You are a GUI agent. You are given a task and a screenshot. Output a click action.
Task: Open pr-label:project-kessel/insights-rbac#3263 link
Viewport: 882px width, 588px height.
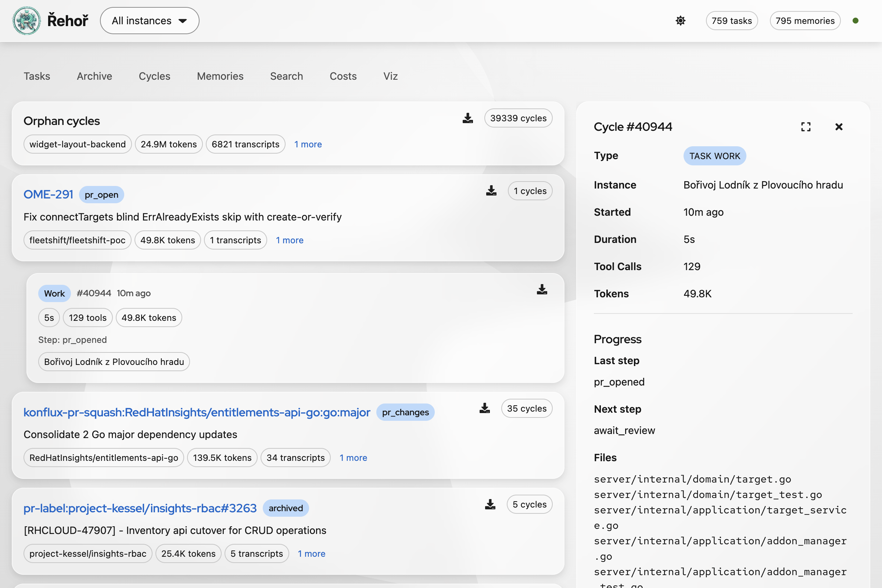pyautogui.click(x=140, y=508)
